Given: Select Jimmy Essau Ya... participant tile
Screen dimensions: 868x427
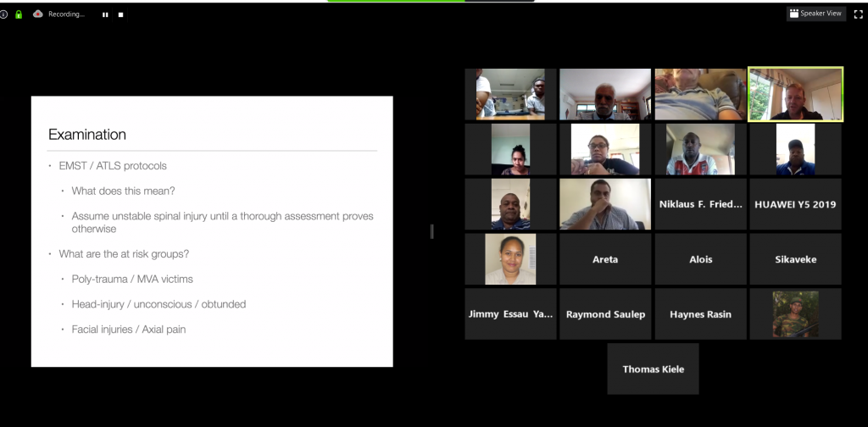Looking at the screenshot, I should (510, 314).
